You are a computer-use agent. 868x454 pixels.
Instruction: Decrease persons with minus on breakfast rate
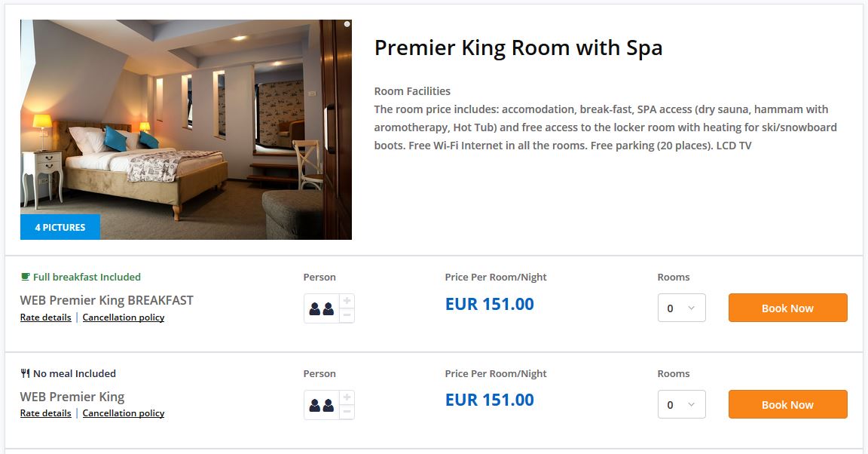pos(347,315)
